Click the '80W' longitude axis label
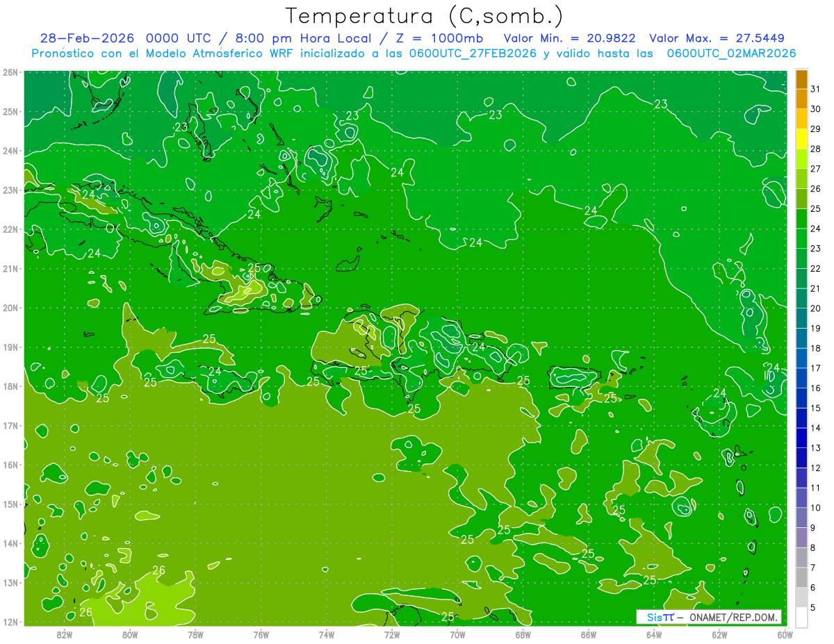The height and width of the screenshot is (644, 834). click(x=130, y=634)
